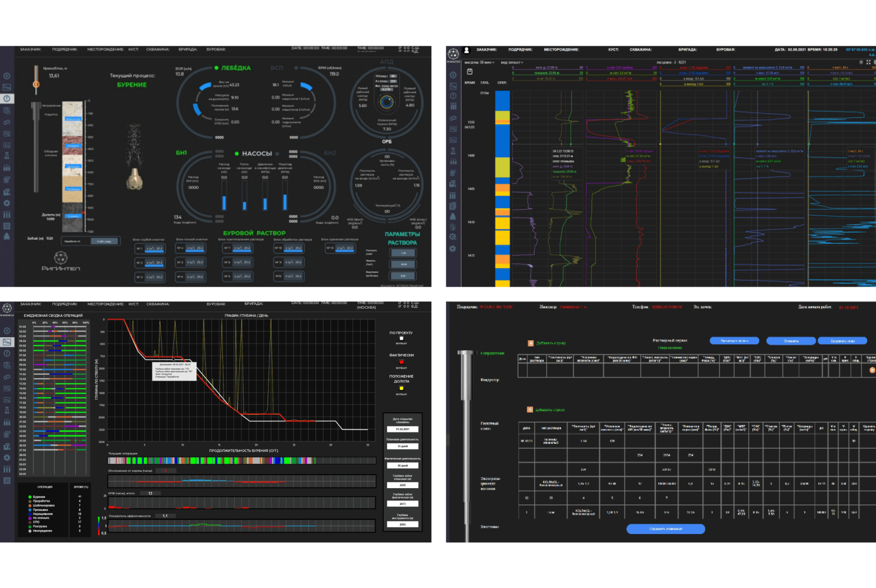The image size is (876, 588).
Task: Click 14:00 time mark in trends panel
Action: pos(471,156)
